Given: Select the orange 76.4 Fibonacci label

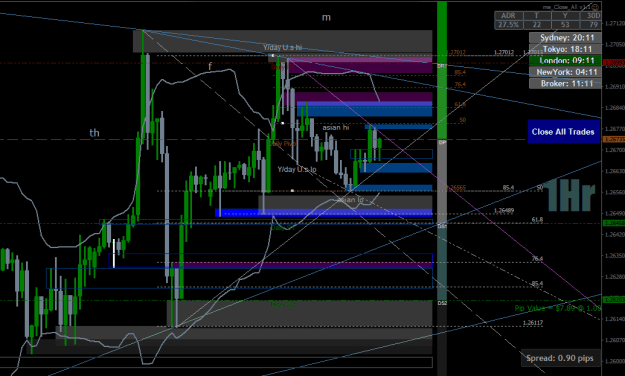Looking at the screenshot, I should point(460,85).
